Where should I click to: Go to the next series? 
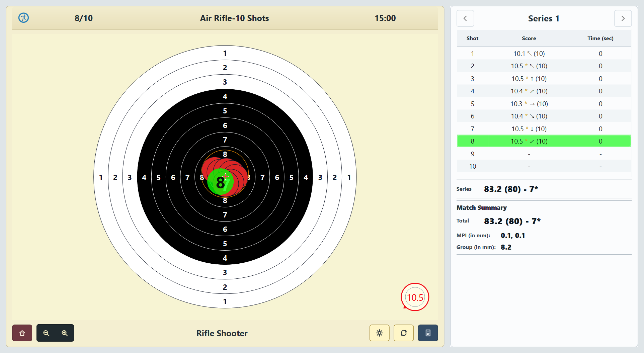(x=623, y=18)
